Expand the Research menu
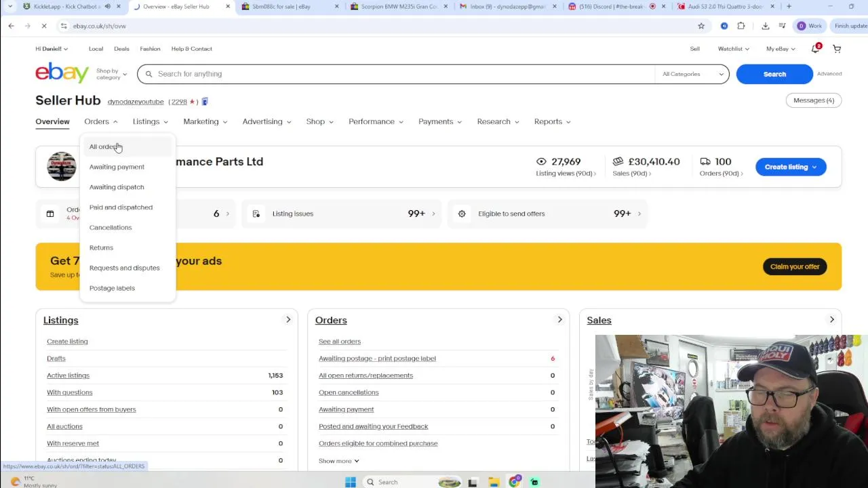Viewport: 868px width, 488px height. [498, 121]
